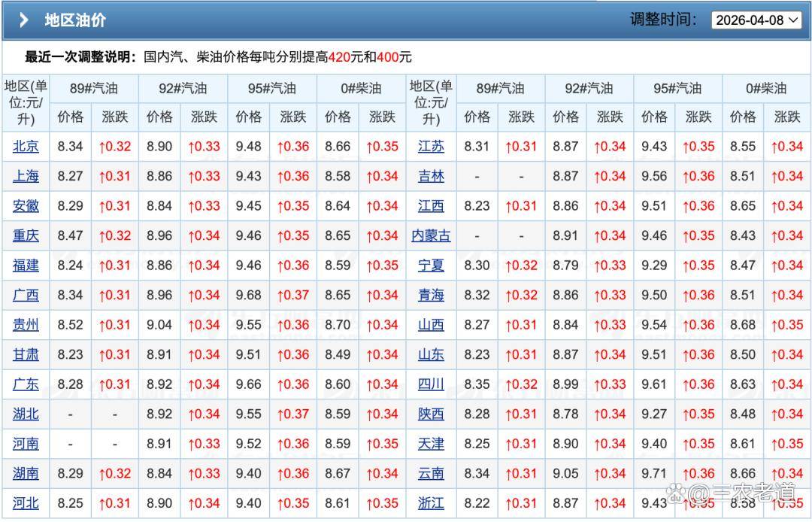The image size is (812, 522).
Task: Click 天津 0# diesel price 8.61
Action: [x=743, y=444]
